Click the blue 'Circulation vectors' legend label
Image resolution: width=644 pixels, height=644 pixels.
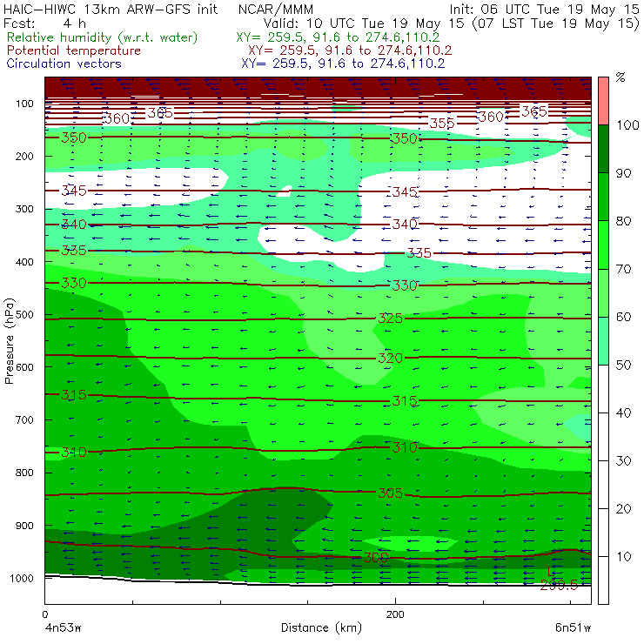(x=64, y=64)
